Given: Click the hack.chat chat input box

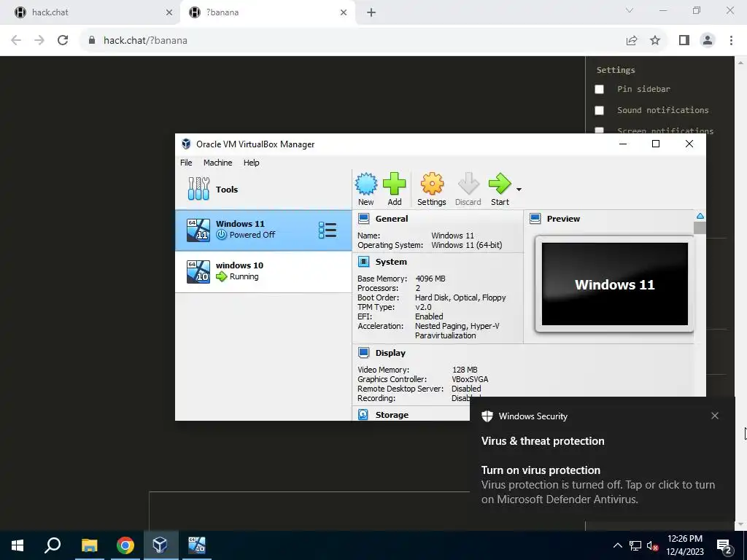Looking at the screenshot, I should (x=367, y=510).
